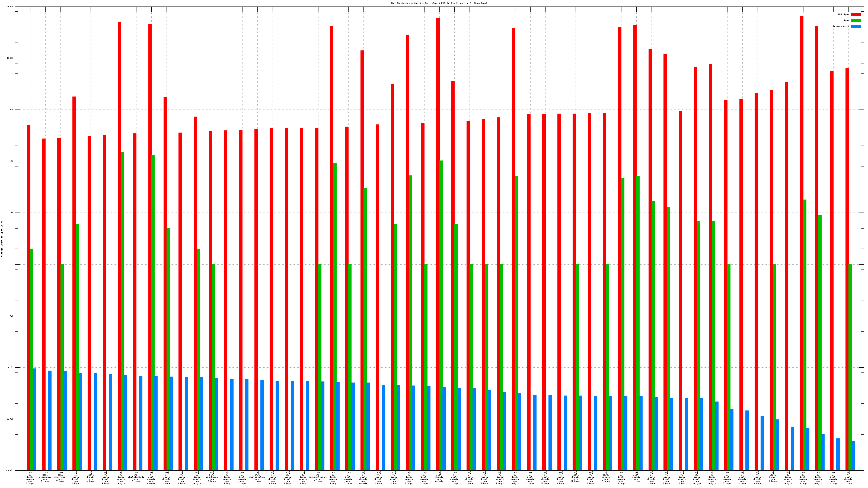Screen dimensions: 868x488
Task: Click the 0.01 y-axis tick label
Action: (11, 367)
